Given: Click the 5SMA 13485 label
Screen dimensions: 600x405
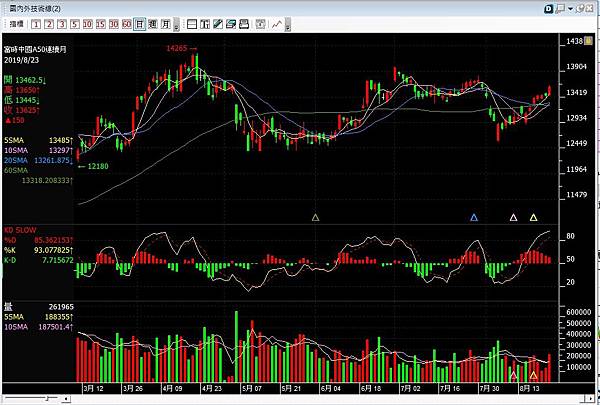Looking at the screenshot, I should click(39, 140).
